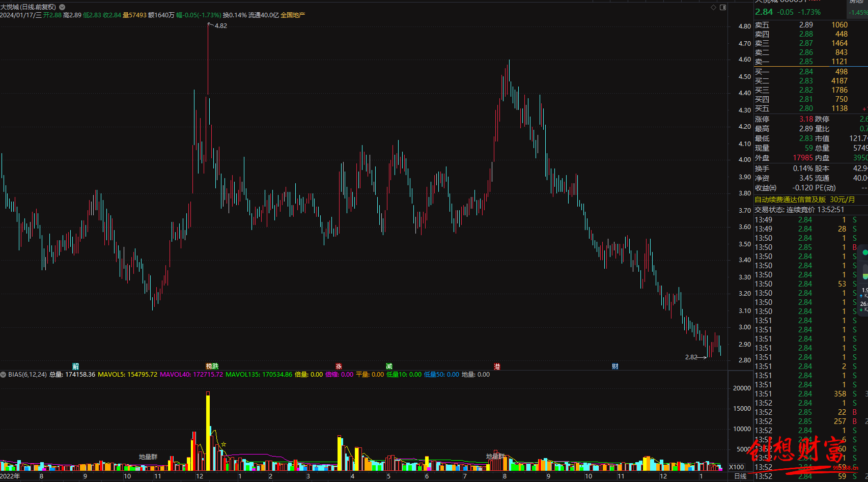Select the 全国地产 sector label

[293, 15]
